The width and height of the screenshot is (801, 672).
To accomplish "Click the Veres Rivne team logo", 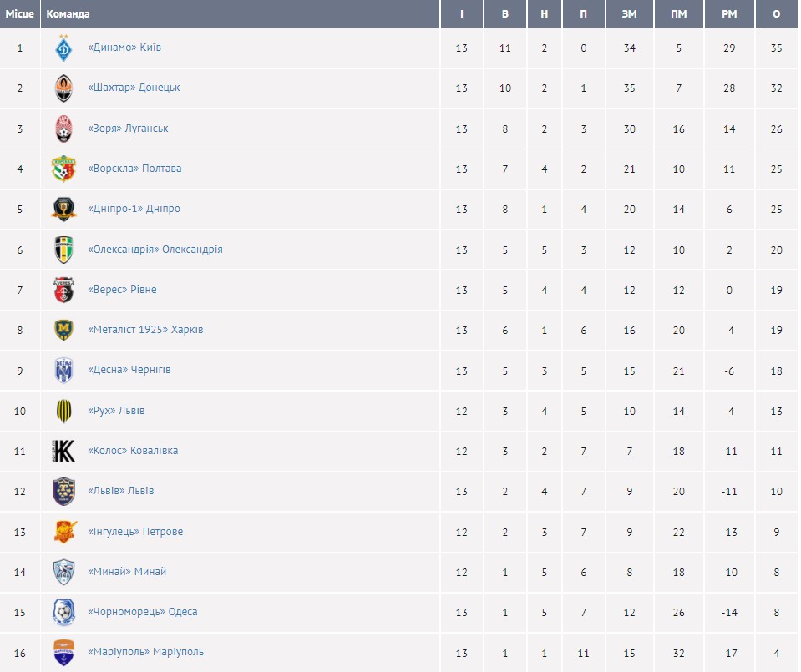I will pos(64,290).
